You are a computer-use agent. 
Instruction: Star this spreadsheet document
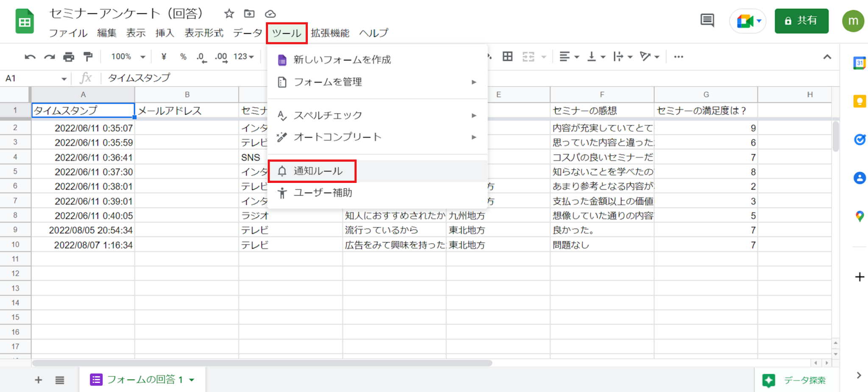tap(229, 14)
